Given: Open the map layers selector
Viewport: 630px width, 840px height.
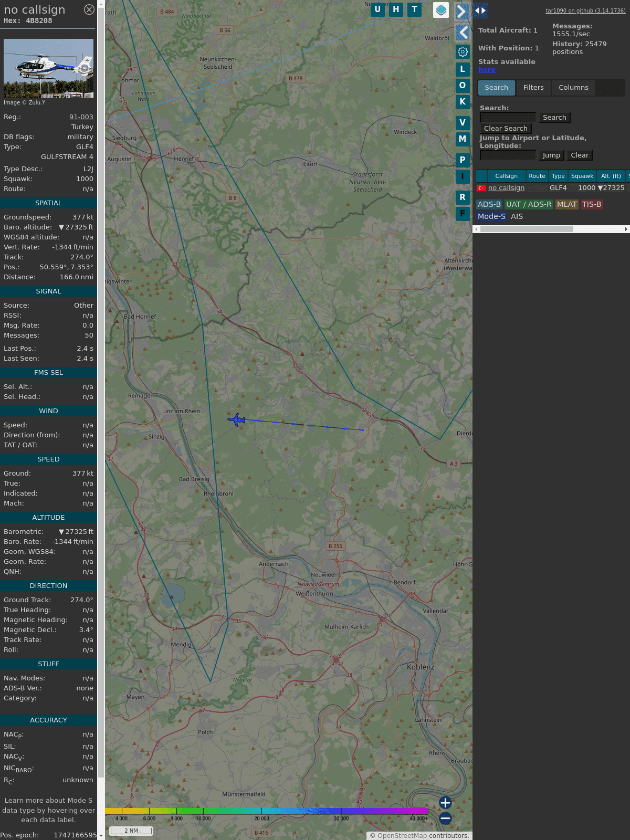Looking at the screenshot, I should pyautogui.click(x=441, y=10).
